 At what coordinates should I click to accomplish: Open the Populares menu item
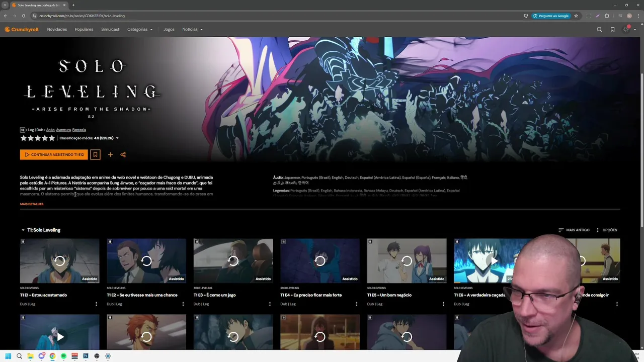(84, 30)
